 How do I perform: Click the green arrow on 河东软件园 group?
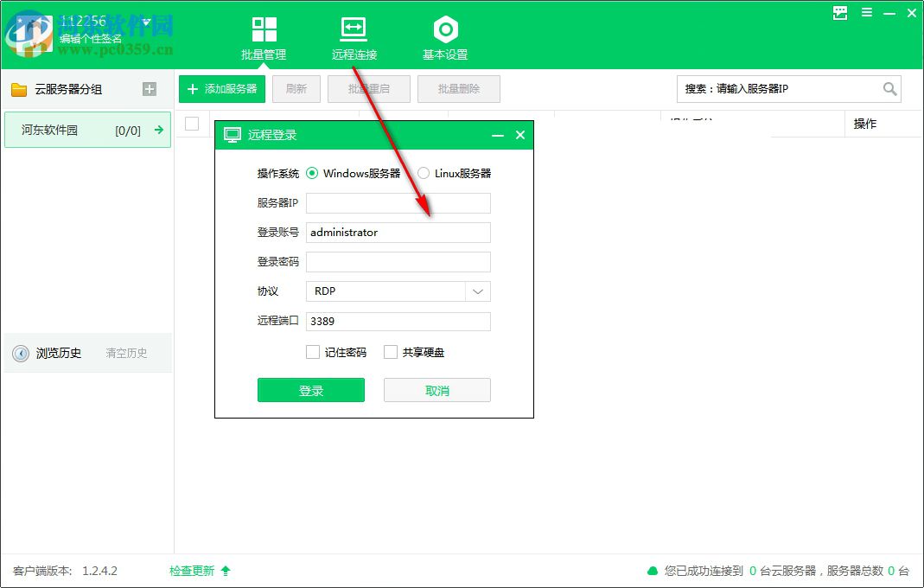click(x=157, y=129)
